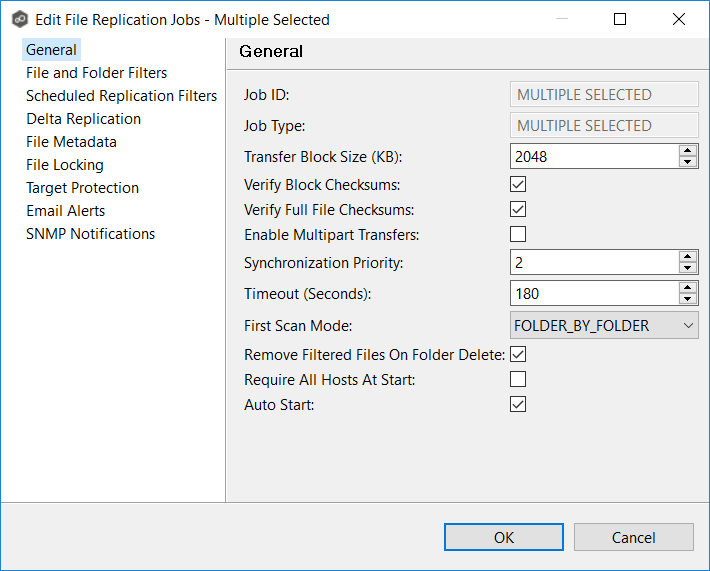Open File and Folder Filters page
Viewport: 710px width, 571px height.
96,73
